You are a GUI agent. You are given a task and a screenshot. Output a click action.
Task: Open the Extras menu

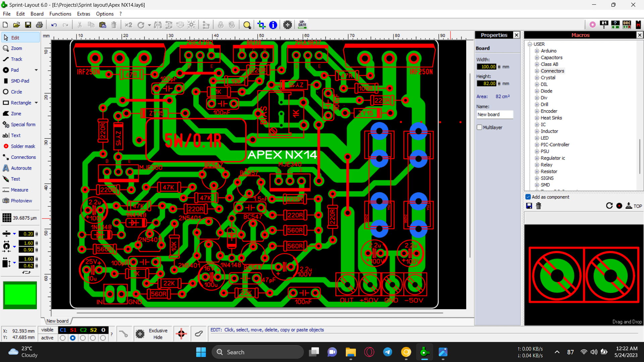[x=84, y=14]
